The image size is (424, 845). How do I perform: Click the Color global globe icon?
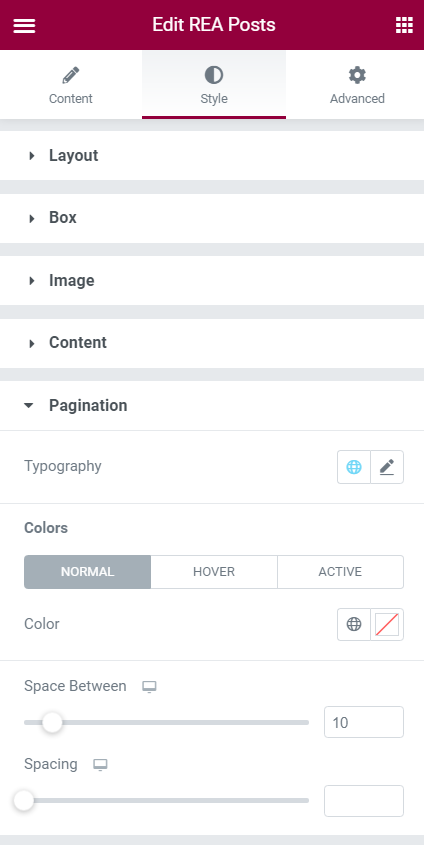[354, 624]
